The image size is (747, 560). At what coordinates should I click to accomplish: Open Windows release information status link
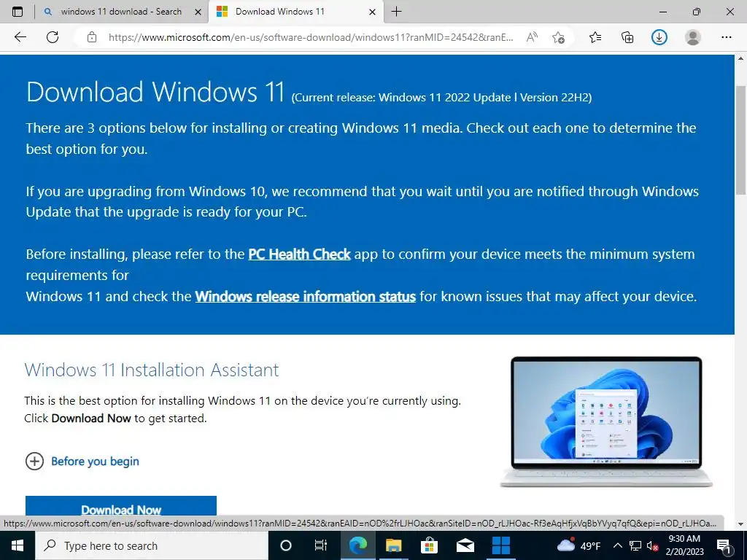point(306,297)
